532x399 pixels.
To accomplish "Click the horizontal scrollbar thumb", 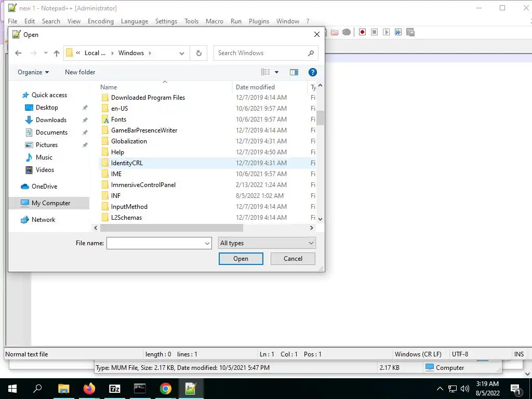I will click(171, 228).
